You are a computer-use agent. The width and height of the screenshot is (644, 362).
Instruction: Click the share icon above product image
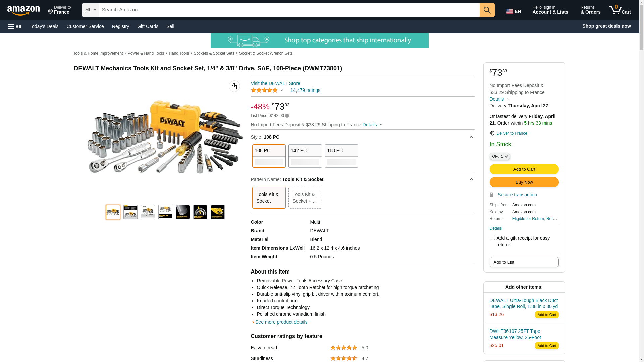234,86
